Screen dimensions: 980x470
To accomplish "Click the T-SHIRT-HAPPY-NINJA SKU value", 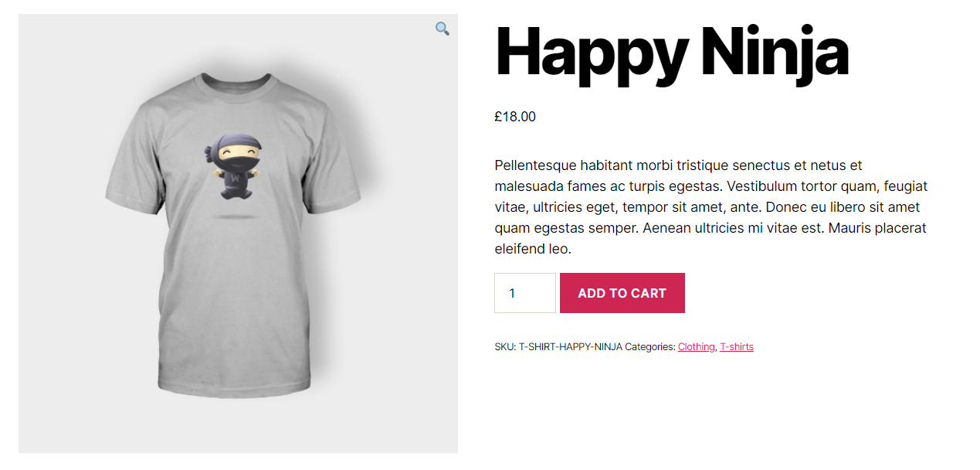I will click(570, 347).
